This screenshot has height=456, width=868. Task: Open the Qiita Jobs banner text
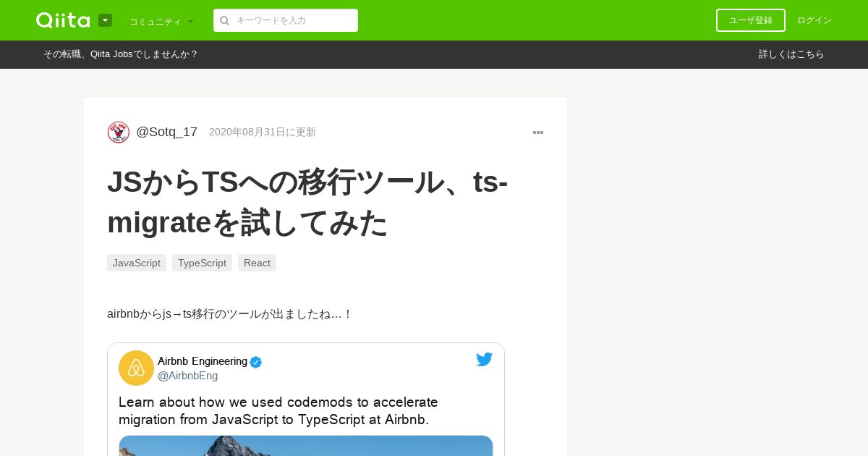coord(121,54)
